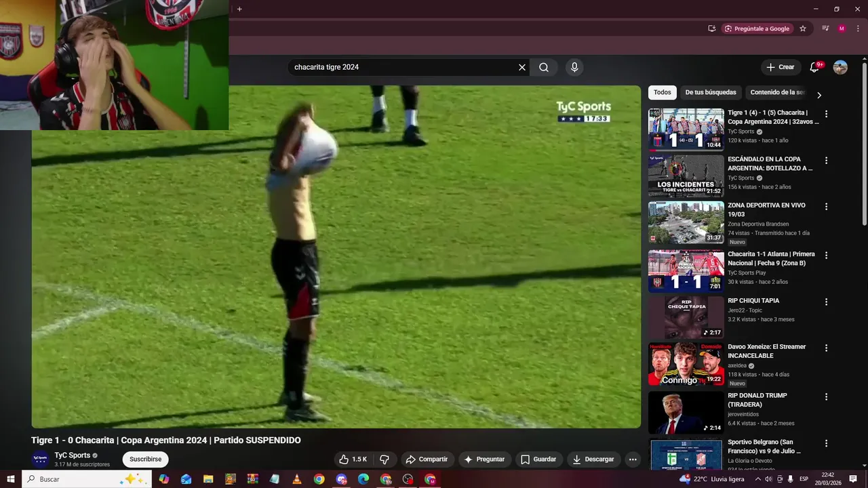The height and width of the screenshot is (488, 868).
Task: Click the volume icon in system tray
Action: tap(768, 479)
